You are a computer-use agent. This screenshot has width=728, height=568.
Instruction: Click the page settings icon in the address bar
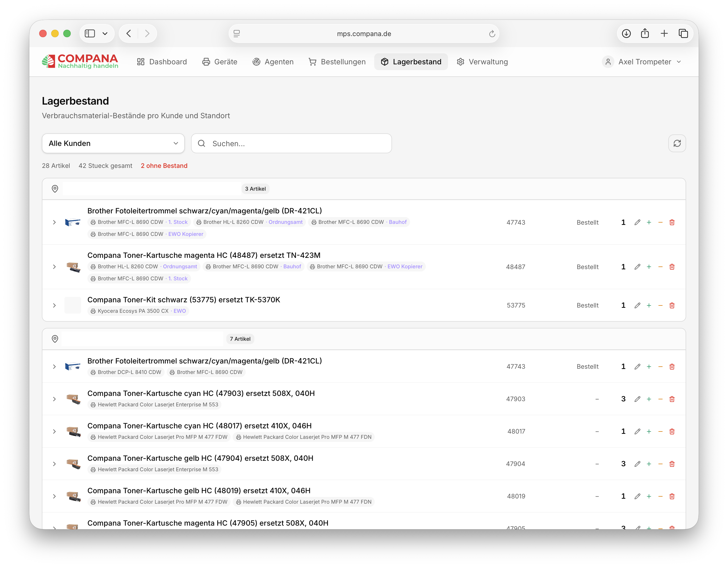point(237,34)
